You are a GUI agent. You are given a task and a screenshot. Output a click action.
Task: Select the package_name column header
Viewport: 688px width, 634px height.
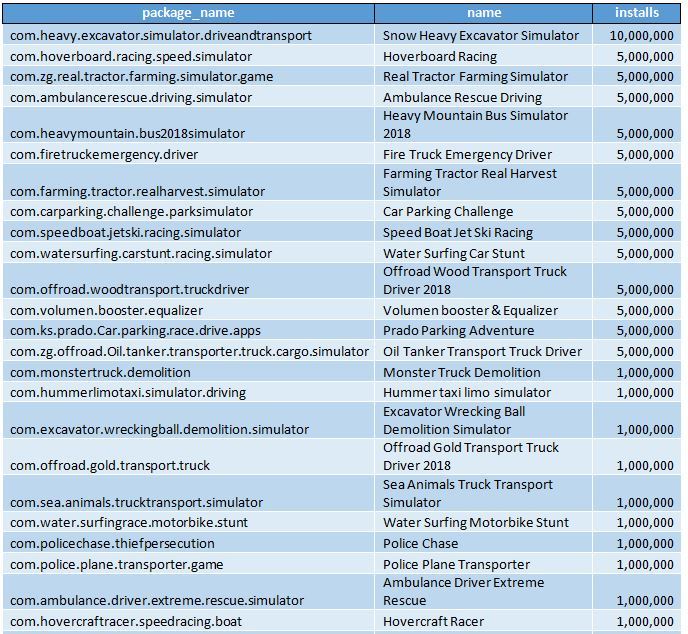coord(188,13)
